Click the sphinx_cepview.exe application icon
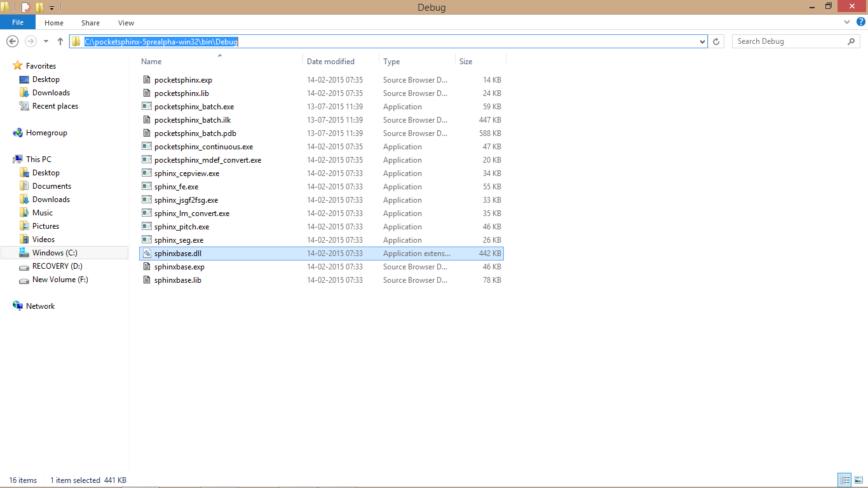Viewport: 868px width, 488px height. click(147, 173)
